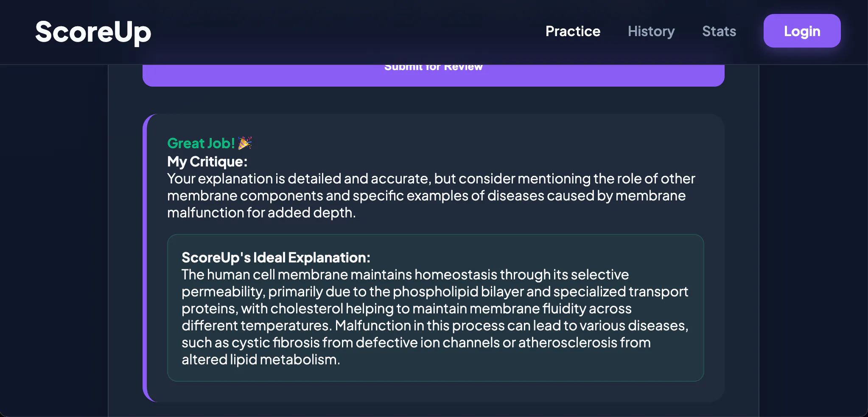Click the My Critique heading
This screenshot has height=417, width=868.
(207, 161)
